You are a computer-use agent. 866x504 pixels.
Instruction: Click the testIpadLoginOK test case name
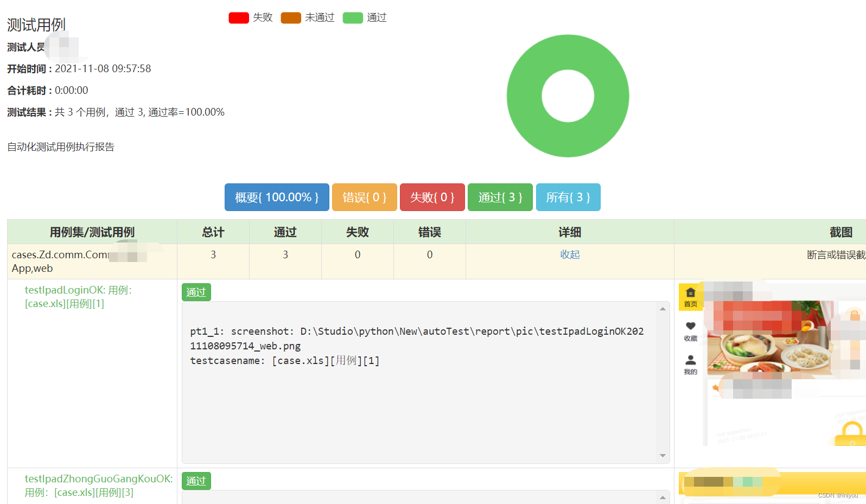pos(78,297)
